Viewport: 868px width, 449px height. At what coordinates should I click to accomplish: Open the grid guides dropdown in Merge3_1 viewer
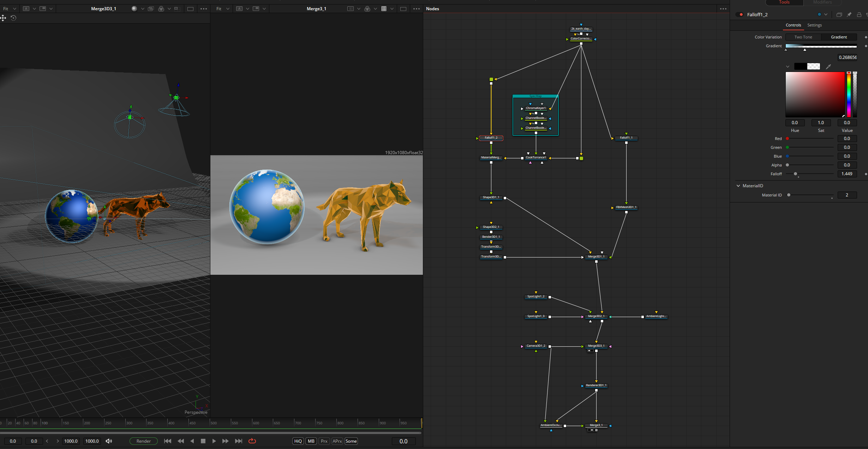(x=392, y=9)
